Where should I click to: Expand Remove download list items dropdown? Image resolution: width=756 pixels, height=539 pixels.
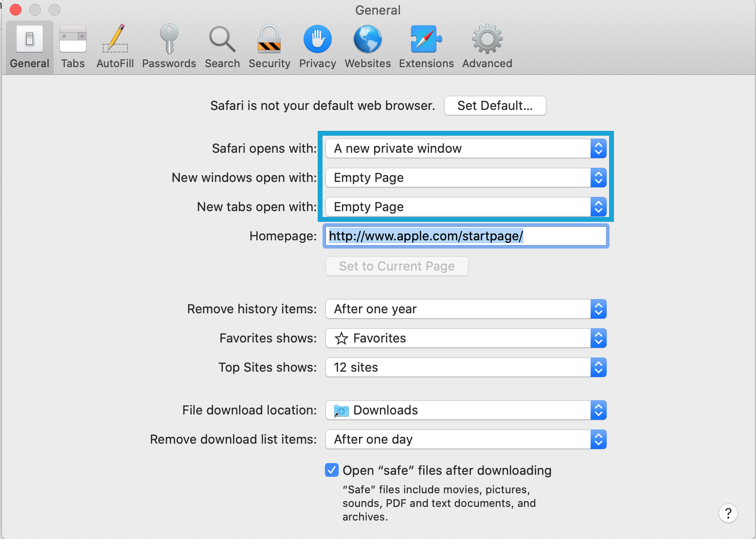[x=466, y=439]
